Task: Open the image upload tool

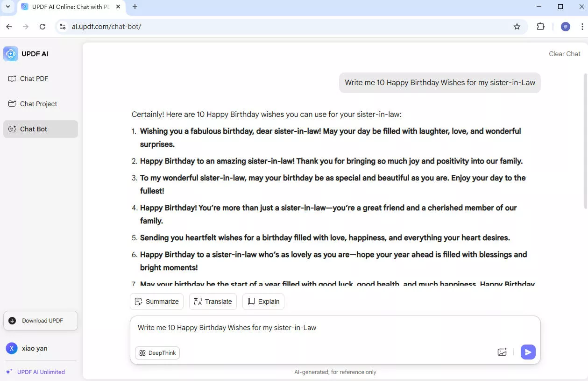Action: point(502,352)
